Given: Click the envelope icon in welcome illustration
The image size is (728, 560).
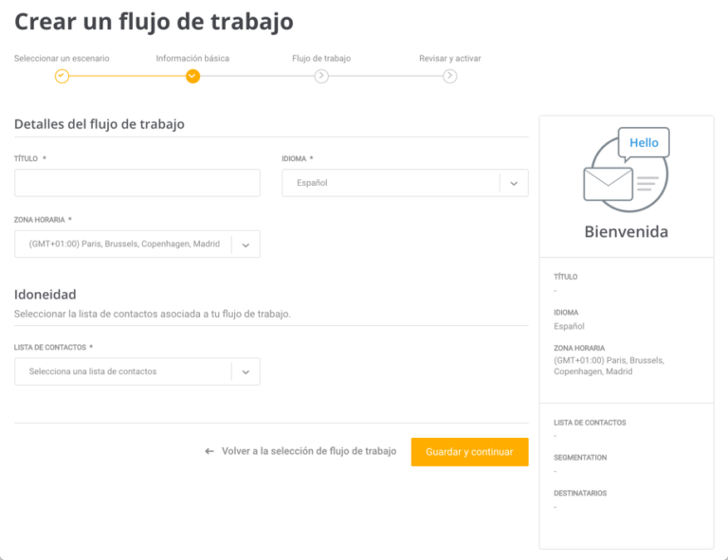Looking at the screenshot, I should [x=608, y=184].
